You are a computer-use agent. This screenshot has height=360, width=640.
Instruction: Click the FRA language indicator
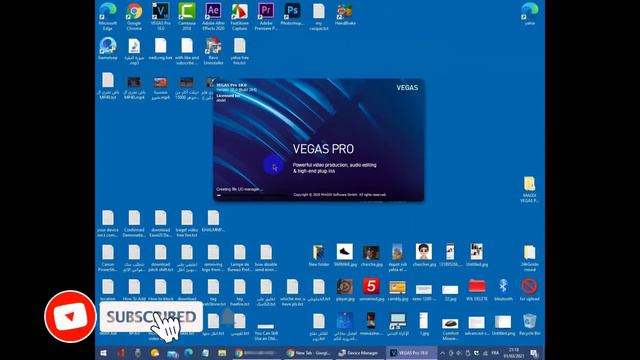(x=495, y=353)
